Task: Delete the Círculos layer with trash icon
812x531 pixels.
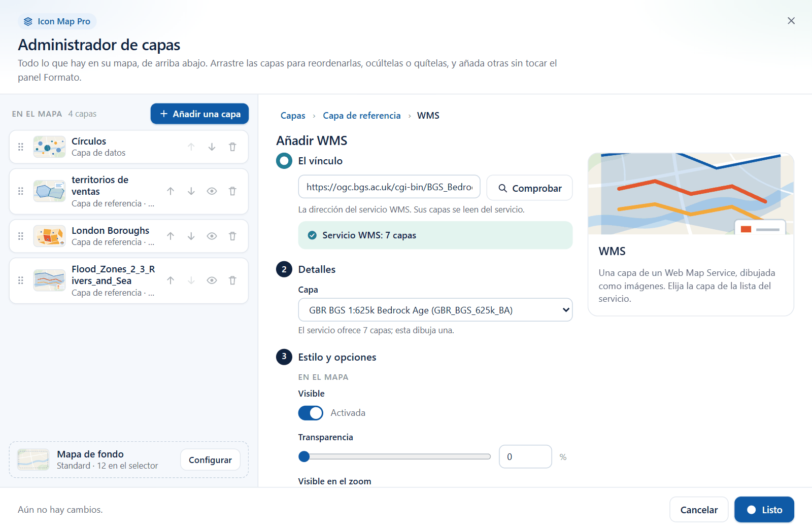Action: (x=232, y=147)
